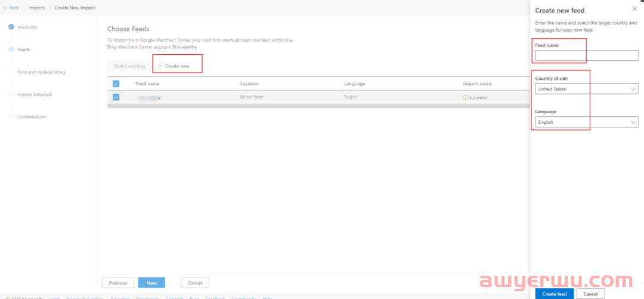The image size is (644, 299).
Task: Open the Confirmation step
Action: [x=31, y=117]
